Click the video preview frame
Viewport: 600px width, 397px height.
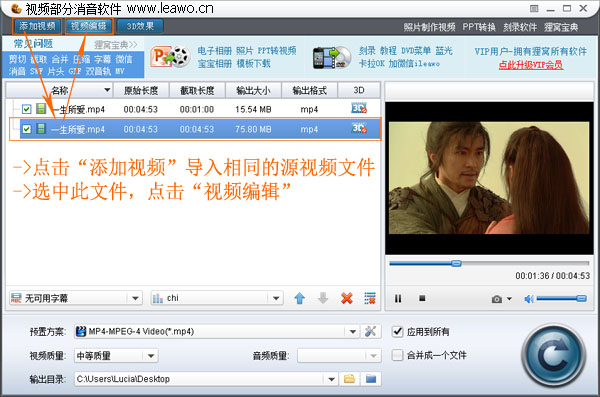point(489,178)
